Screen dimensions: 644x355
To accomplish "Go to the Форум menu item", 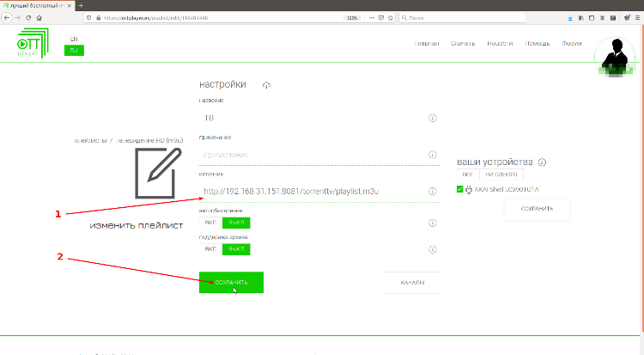I will (573, 43).
